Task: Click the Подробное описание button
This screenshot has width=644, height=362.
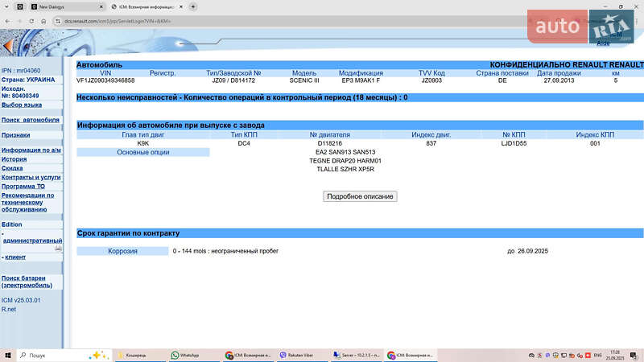Action: (360, 196)
